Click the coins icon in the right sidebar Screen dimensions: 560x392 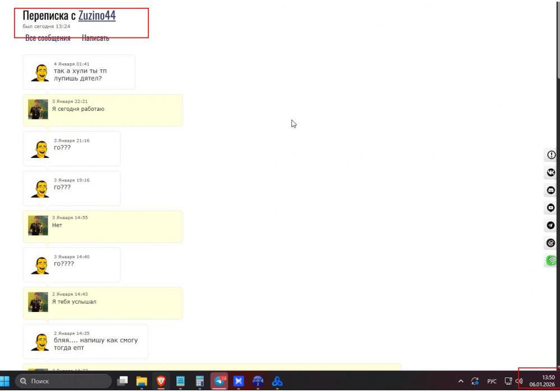pyautogui.click(x=551, y=243)
